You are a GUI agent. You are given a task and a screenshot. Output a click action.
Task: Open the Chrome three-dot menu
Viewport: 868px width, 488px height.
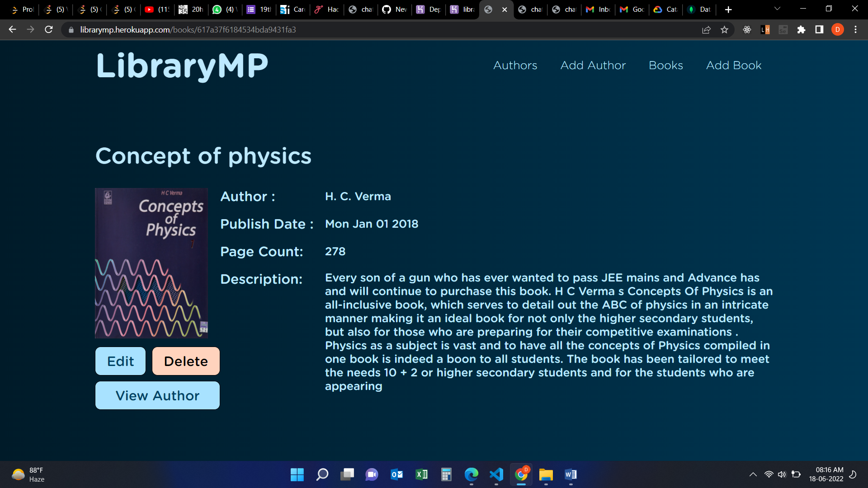tap(855, 29)
